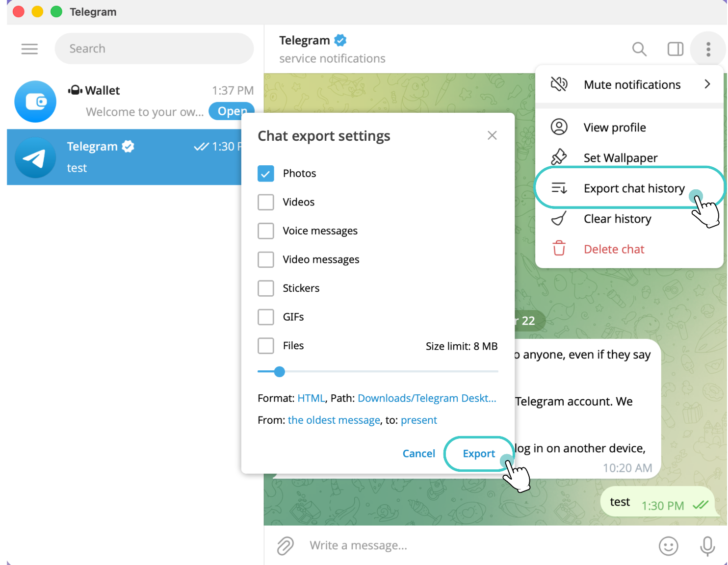This screenshot has width=728, height=565.
Task: Click the muted speaker icon beside Mute notifications
Action: tap(559, 84)
